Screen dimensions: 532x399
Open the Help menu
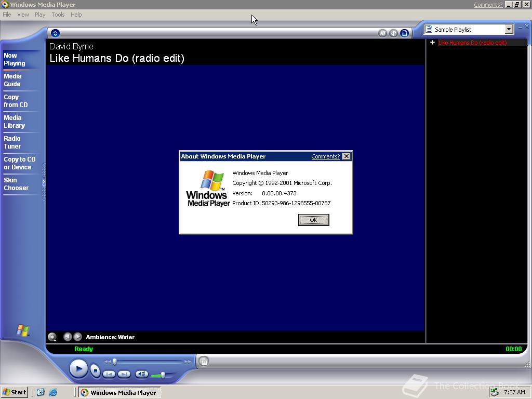[x=76, y=15]
